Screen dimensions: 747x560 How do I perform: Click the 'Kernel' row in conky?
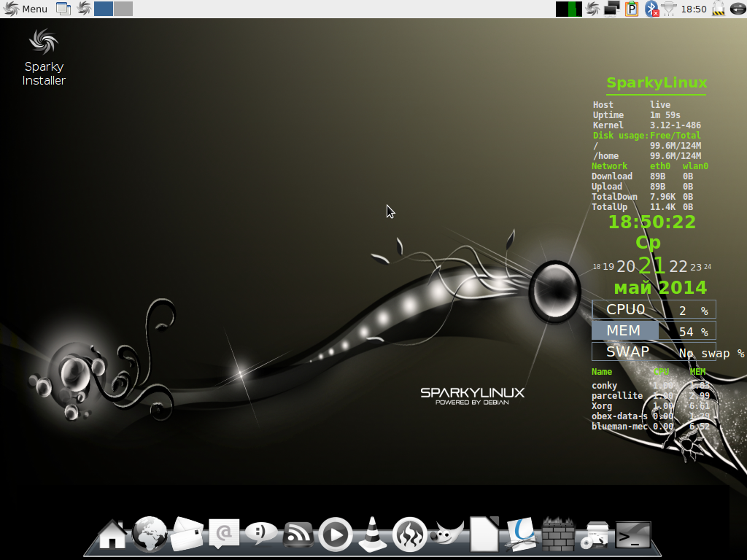click(x=647, y=125)
